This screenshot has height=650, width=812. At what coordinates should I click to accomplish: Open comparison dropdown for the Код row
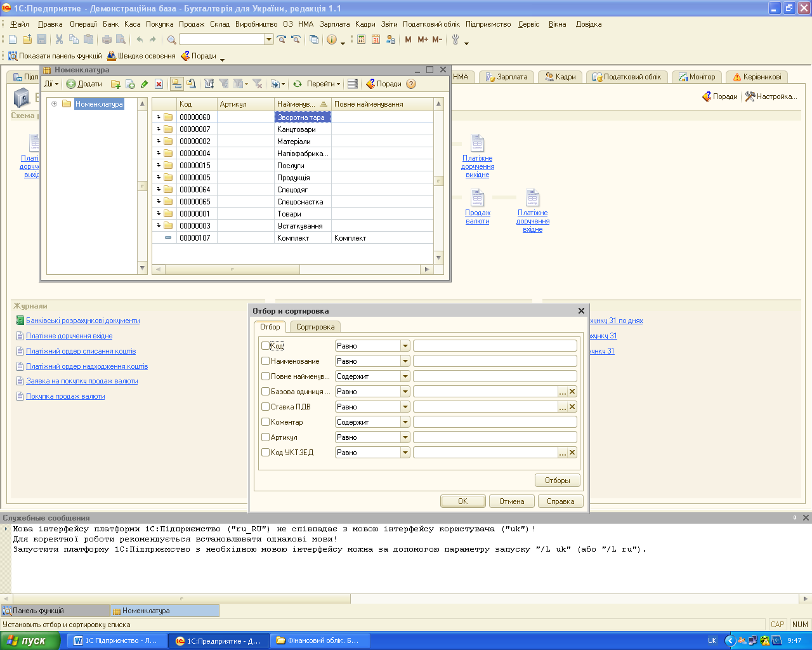pyautogui.click(x=405, y=346)
